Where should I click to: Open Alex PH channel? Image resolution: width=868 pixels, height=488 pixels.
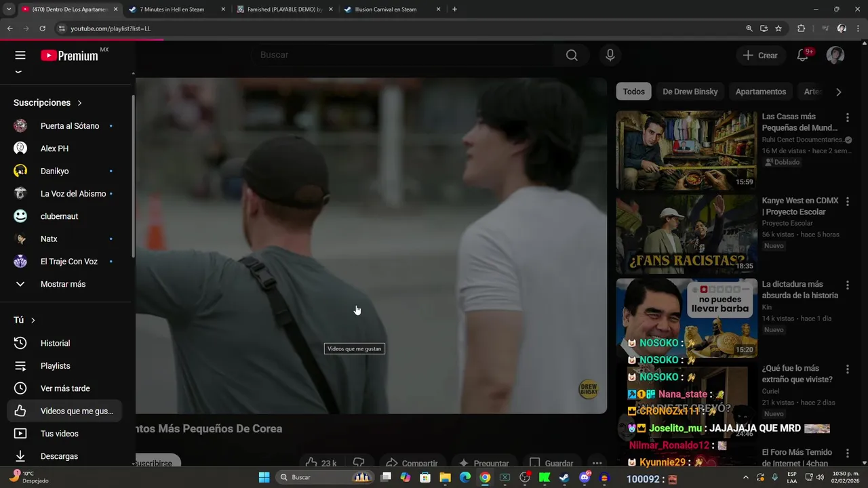click(65, 148)
